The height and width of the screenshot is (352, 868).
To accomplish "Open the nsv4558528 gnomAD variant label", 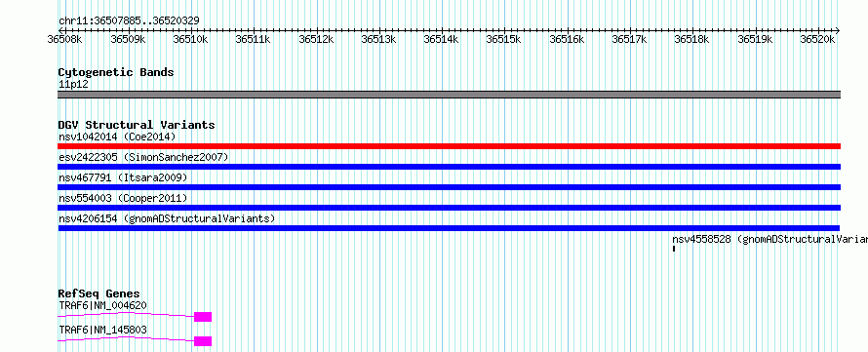I will (x=770, y=239).
